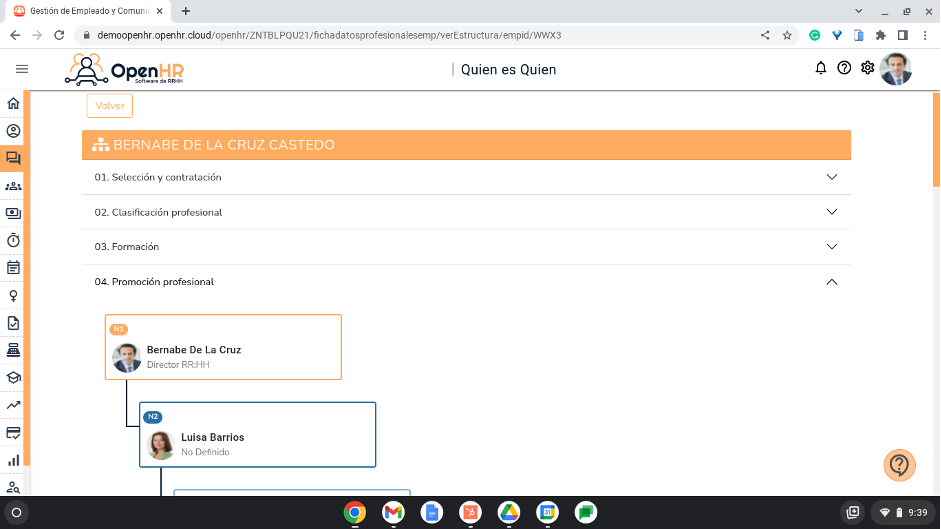Click the user profile avatar in header

click(895, 69)
